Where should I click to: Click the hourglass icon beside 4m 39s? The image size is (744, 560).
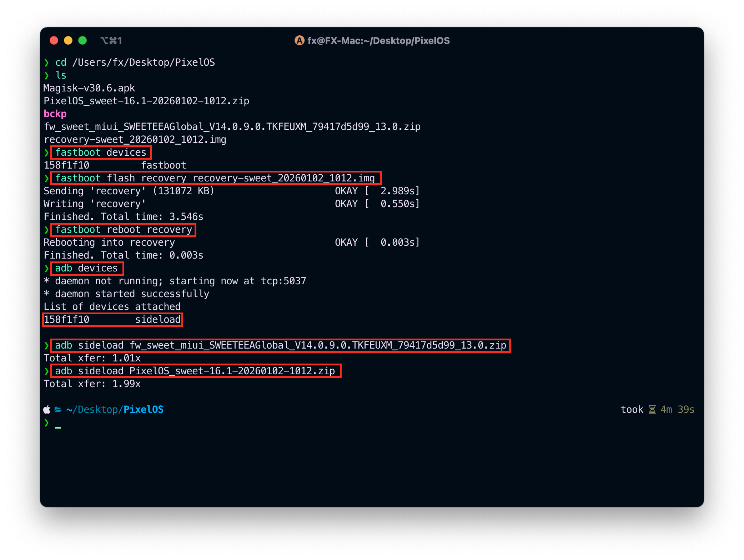[652, 410]
